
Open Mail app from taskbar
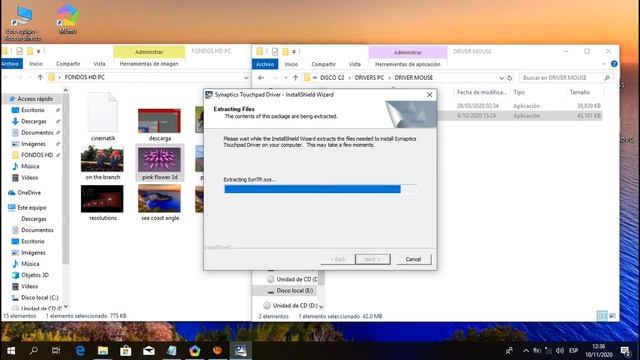(149, 351)
